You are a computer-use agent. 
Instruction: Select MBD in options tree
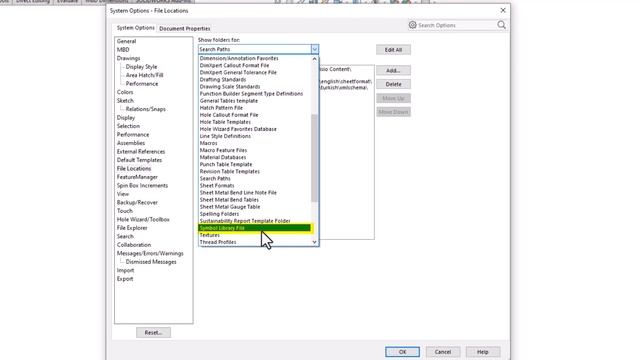coord(123,50)
